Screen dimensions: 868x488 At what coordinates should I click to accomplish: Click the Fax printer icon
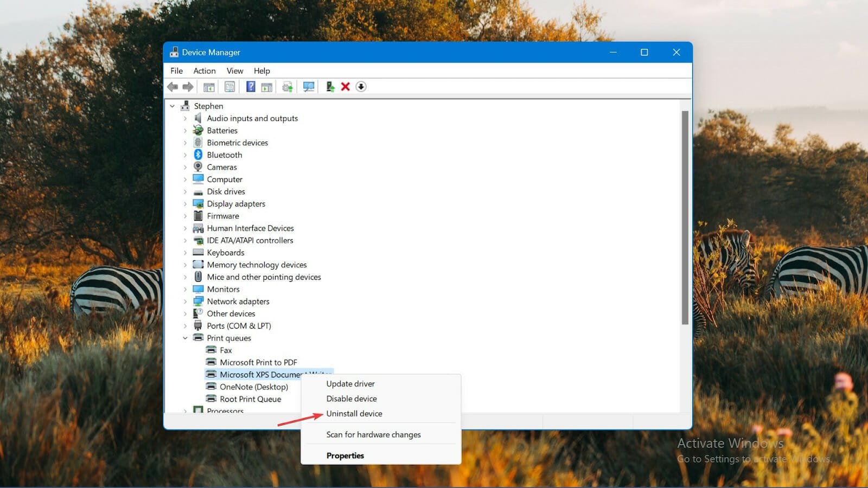(x=211, y=350)
